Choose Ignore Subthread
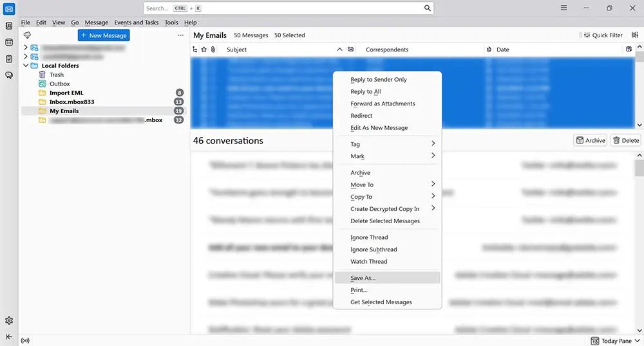This screenshot has width=644, height=346. coord(387,250)
